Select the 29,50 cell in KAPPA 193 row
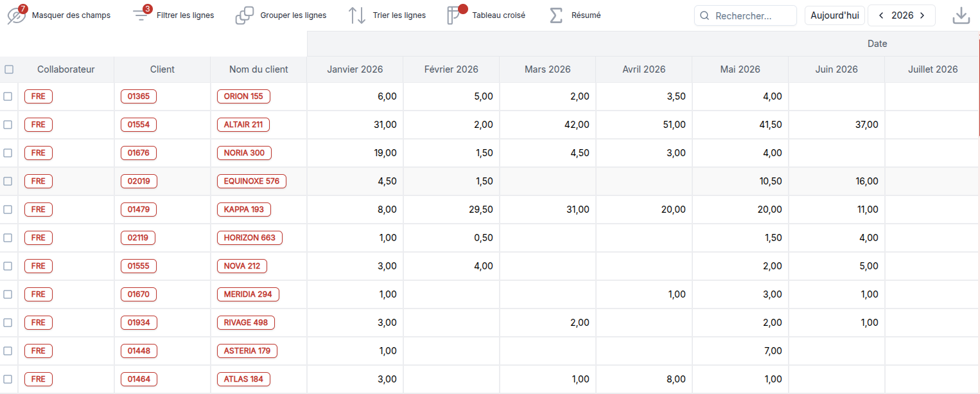 pos(451,210)
